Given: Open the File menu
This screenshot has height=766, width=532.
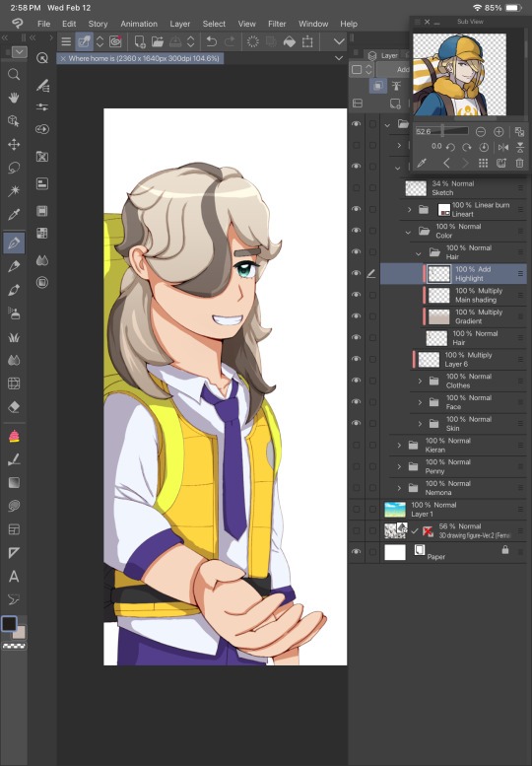Looking at the screenshot, I should pos(44,24).
